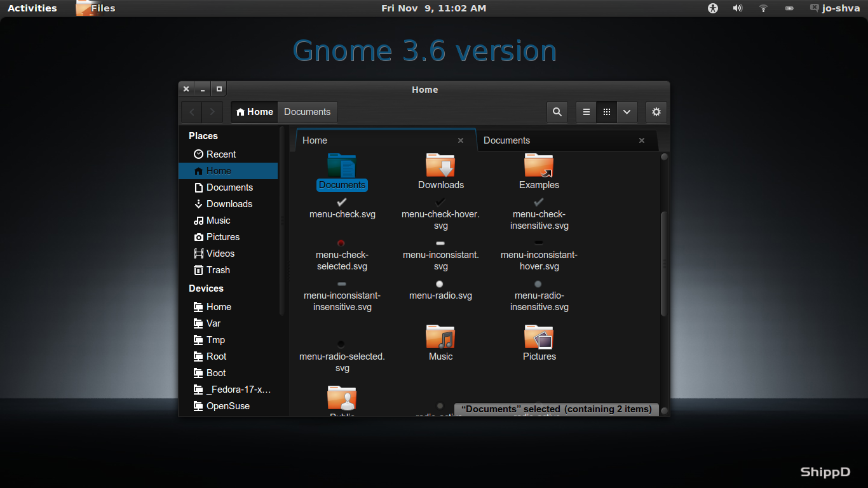Select menu-inconsistant.svg file
Image resolution: width=868 pixels, height=488 pixels.
coord(440,255)
